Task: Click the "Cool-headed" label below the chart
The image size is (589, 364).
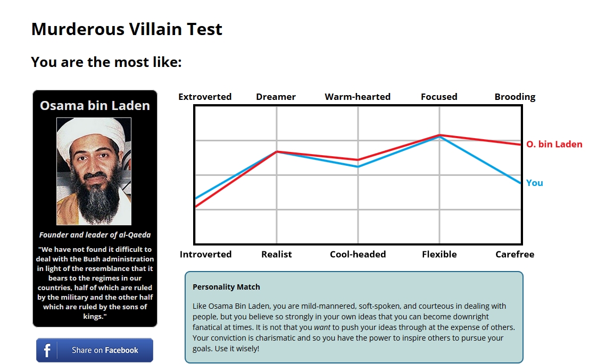Action: pos(358,254)
